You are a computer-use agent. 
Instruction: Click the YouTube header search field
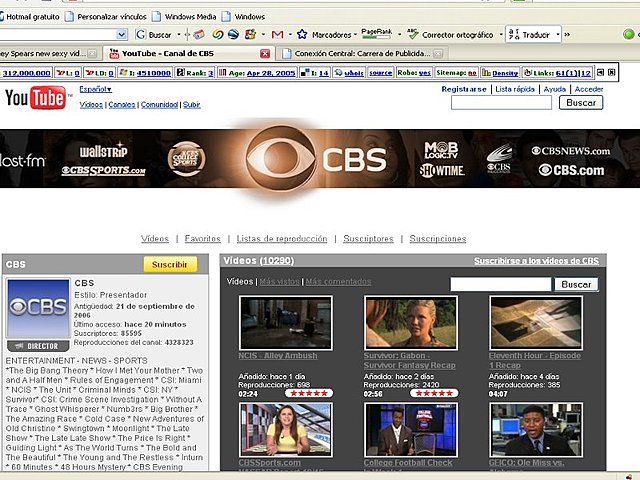[x=501, y=103]
